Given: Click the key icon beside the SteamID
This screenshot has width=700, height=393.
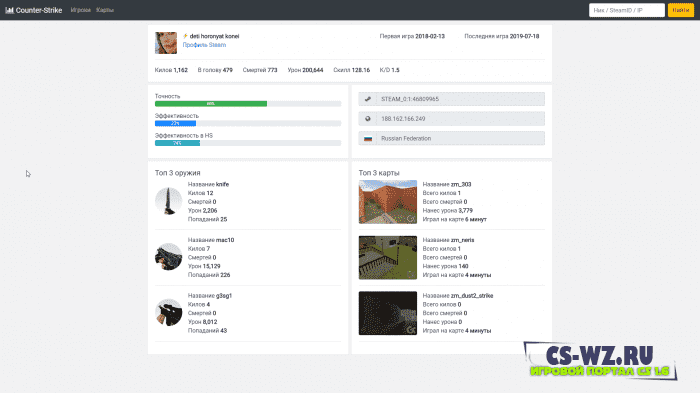Looking at the screenshot, I should [x=367, y=99].
